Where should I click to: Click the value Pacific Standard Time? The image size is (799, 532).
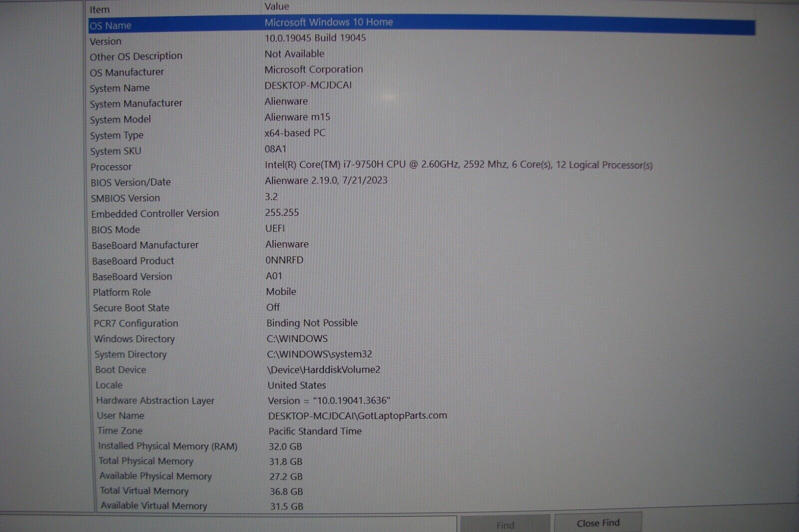315,431
